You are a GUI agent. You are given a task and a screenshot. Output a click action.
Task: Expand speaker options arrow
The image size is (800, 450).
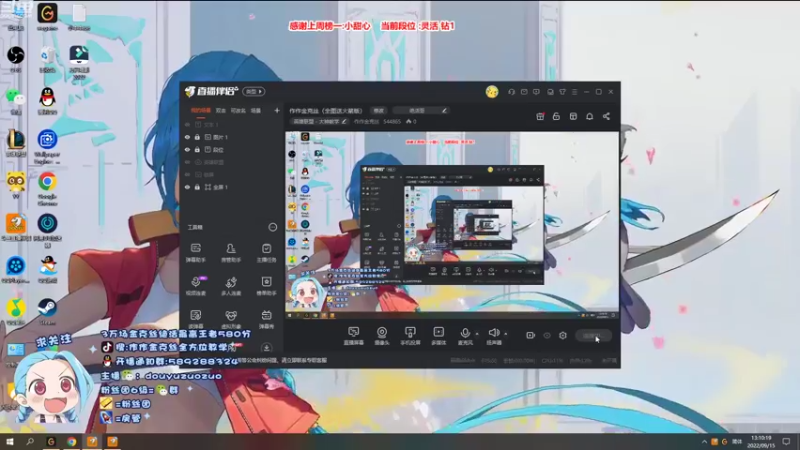pos(506,334)
